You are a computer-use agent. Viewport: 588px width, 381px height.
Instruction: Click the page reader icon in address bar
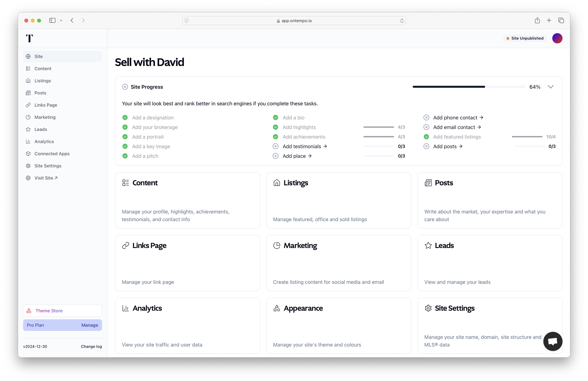(187, 21)
